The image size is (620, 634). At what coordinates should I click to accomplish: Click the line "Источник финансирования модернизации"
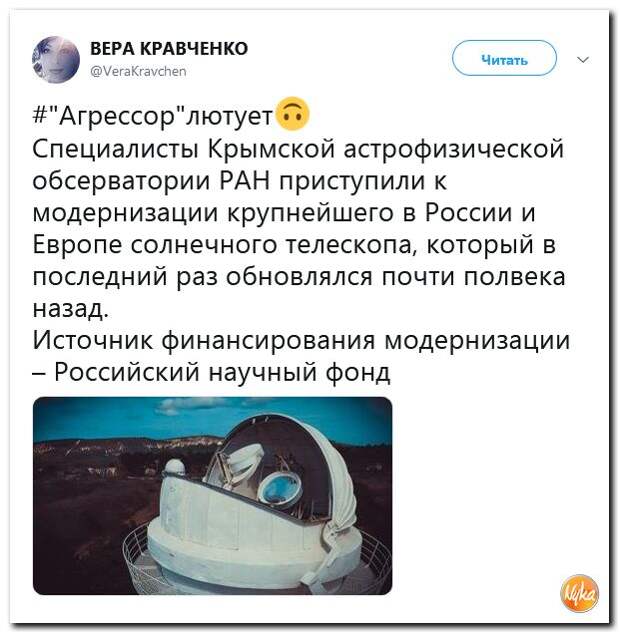pos(301,341)
